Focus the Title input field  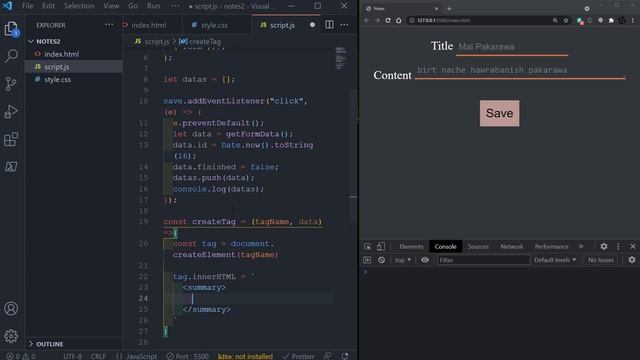512,47
